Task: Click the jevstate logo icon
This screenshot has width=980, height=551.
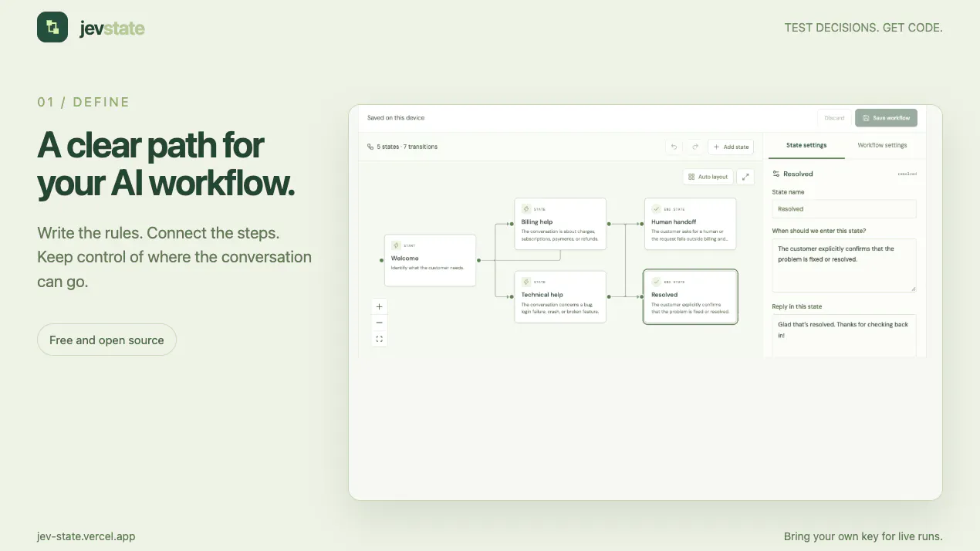Action: [x=52, y=27]
